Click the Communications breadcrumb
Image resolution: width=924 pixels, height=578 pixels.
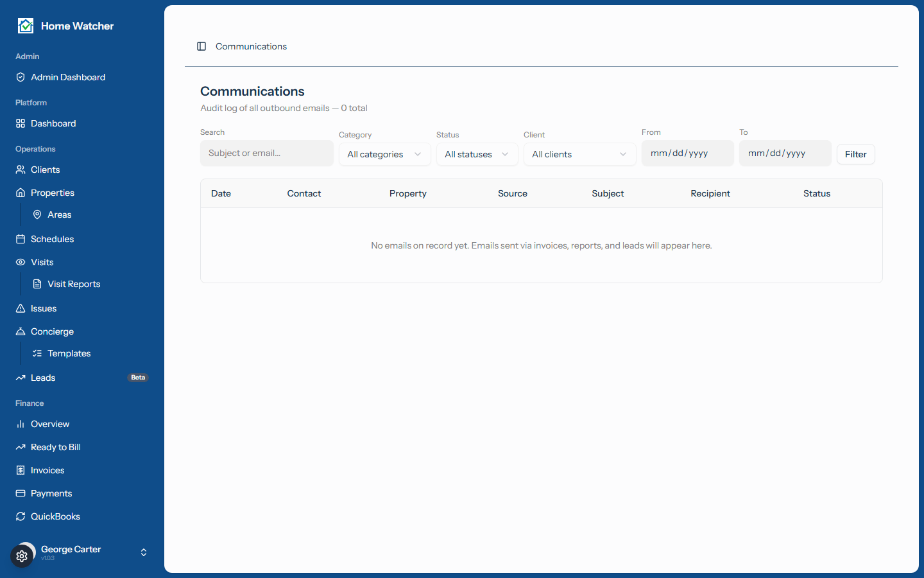click(251, 46)
